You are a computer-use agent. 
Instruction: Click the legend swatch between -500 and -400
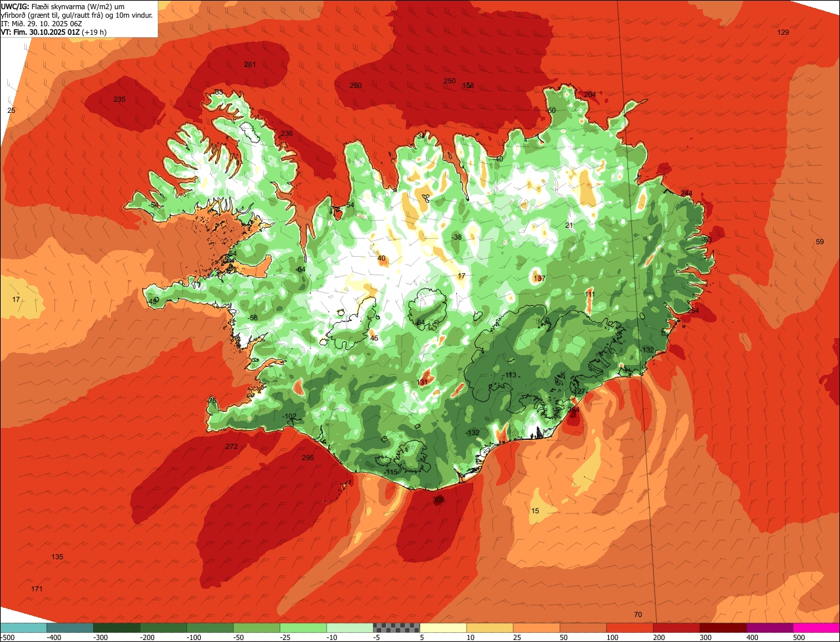point(24,628)
